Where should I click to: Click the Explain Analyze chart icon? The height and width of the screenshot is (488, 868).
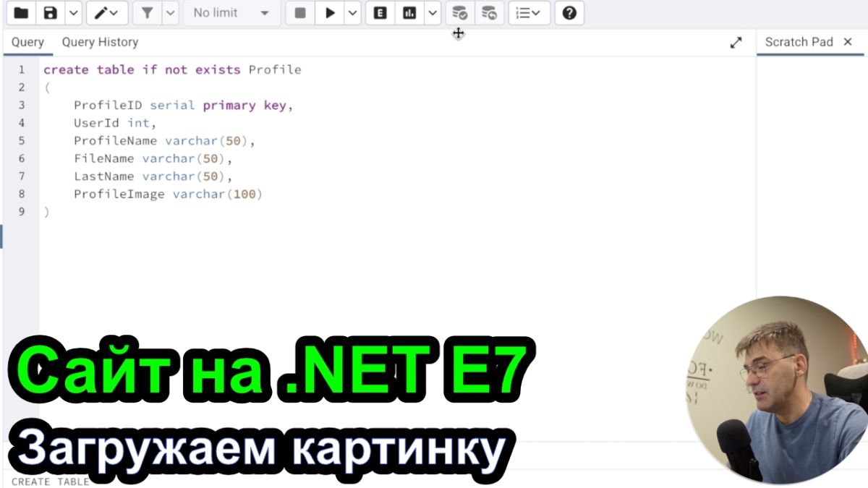[x=409, y=13]
